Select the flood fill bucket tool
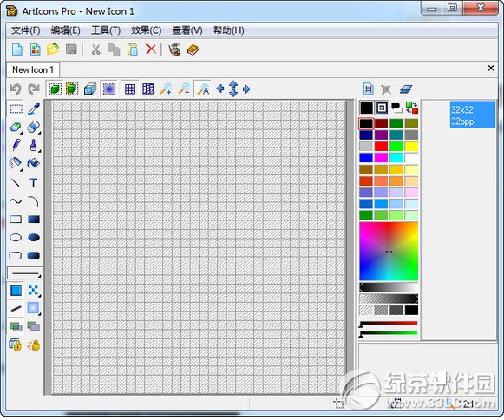The image size is (504, 420). click(33, 163)
